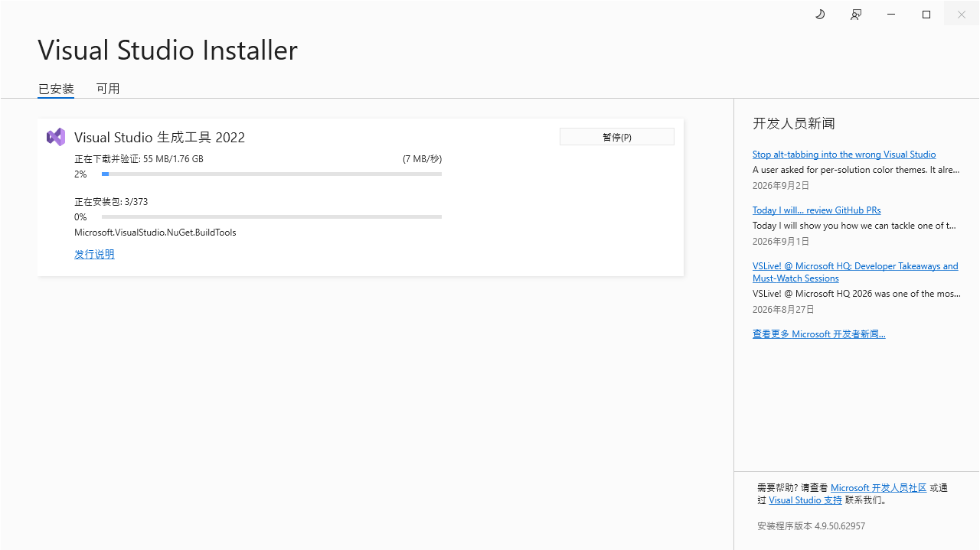The width and height of the screenshot is (980, 550).
Task: Open 'Stop alt-tabbing into the wrong Visual Studio' article
Action: click(844, 155)
